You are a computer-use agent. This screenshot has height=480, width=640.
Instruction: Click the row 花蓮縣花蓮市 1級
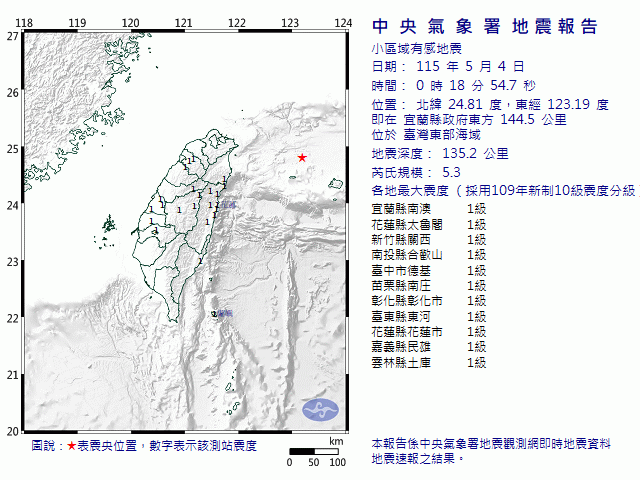[x=429, y=332]
